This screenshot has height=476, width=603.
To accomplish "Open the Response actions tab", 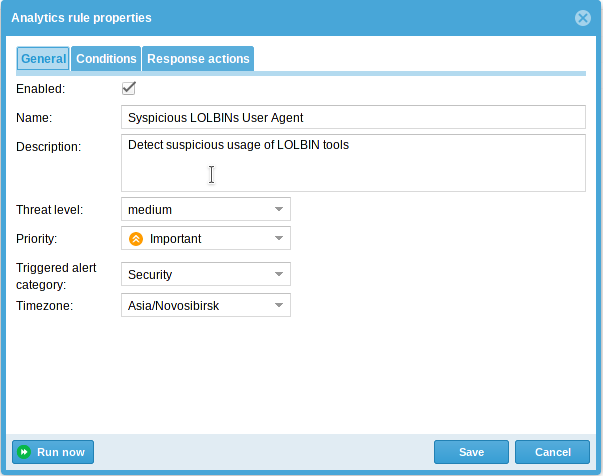I will click(198, 58).
